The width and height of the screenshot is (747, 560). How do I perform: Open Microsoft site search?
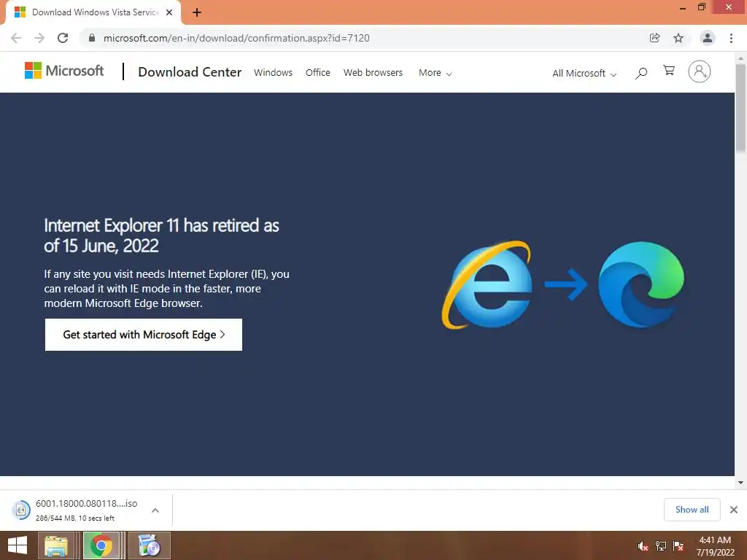coord(641,73)
